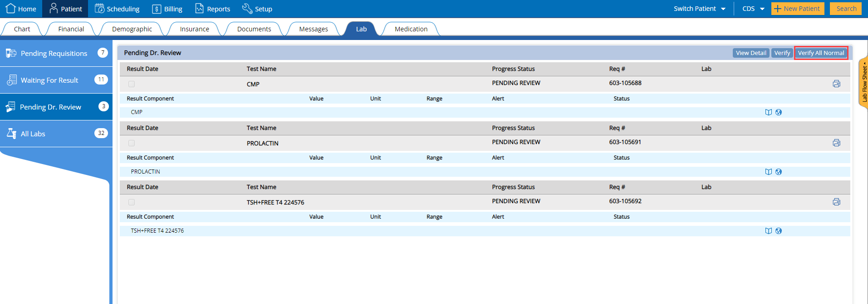Click the Scheduling calendar icon
Screen dimensions: 868x304
point(99,8)
